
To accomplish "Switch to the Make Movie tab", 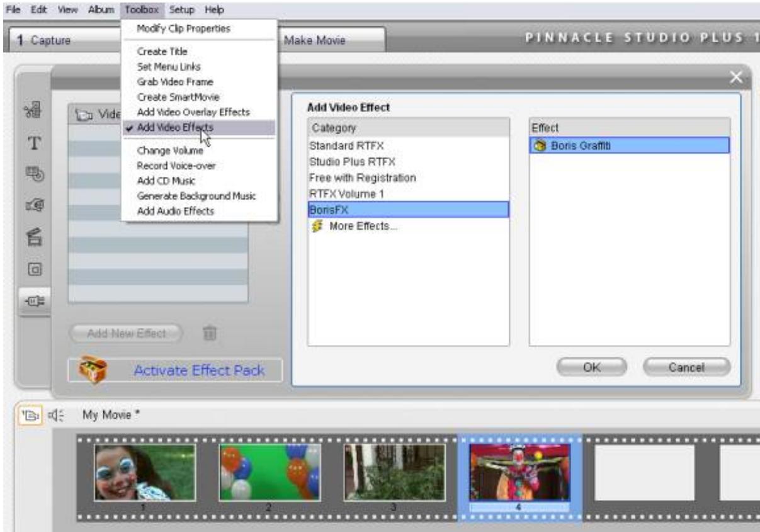I will (x=332, y=41).
